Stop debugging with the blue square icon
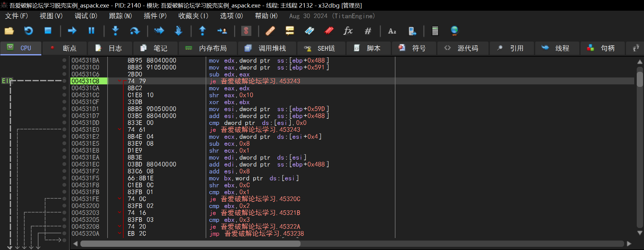Screen dimensions: 644x250 point(48,31)
